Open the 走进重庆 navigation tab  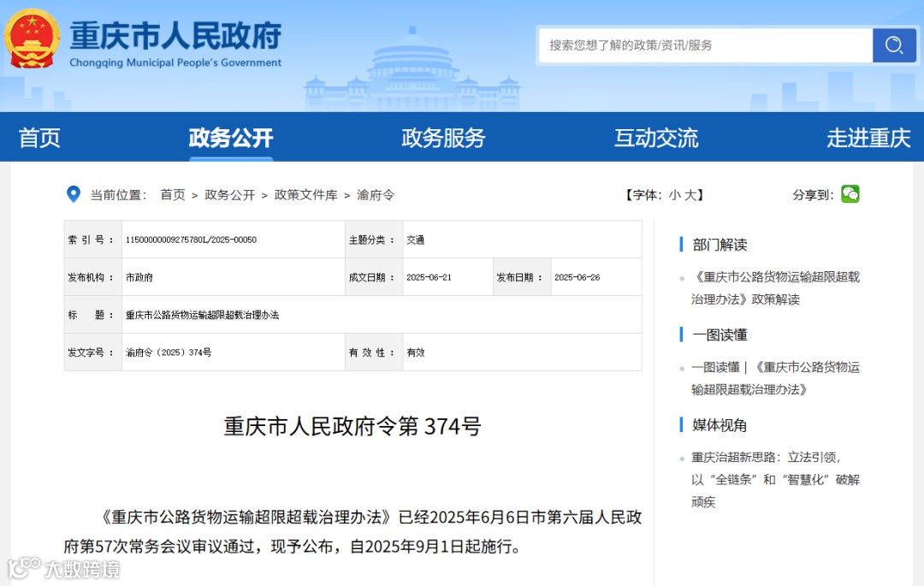(868, 138)
